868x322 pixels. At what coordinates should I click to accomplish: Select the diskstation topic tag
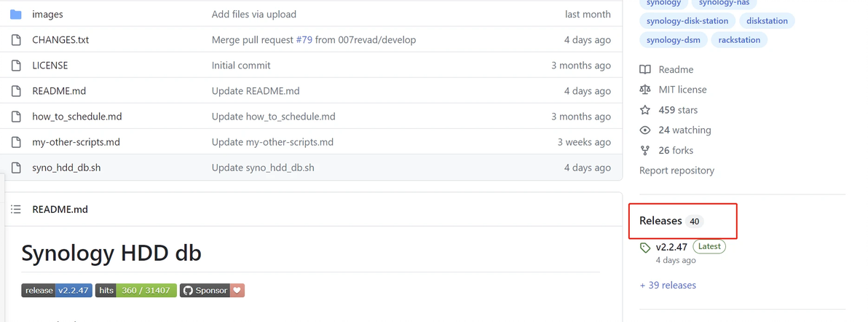(767, 21)
